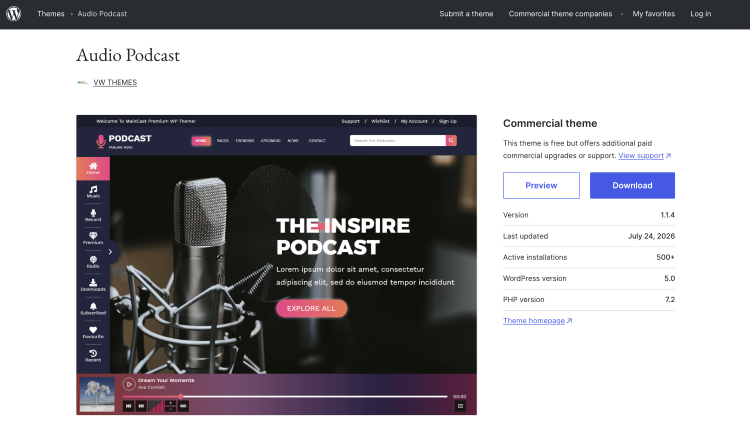Click the Home icon in preview sidebar
The image size is (750, 421).
point(93,168)
